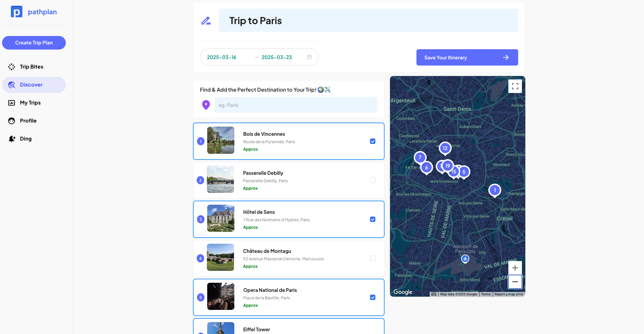This screenshot has width=644, height=334.
Task: Zoom out on the map
Action: tap(515, 282)
